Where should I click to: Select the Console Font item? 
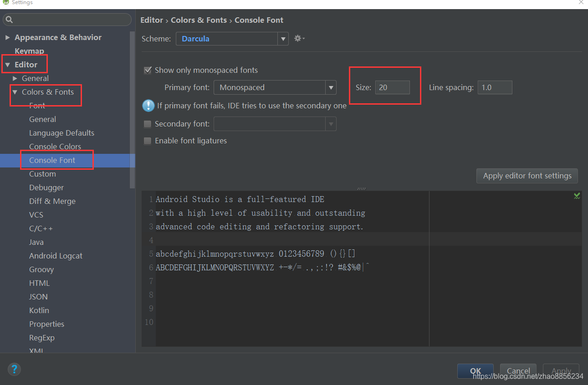[x=52, y=160]
